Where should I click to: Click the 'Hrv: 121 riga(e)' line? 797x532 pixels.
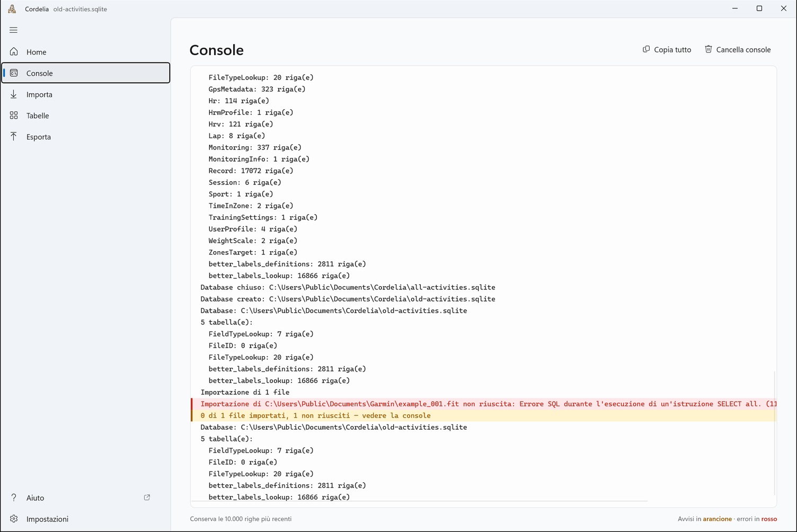[x=241, y=124]
